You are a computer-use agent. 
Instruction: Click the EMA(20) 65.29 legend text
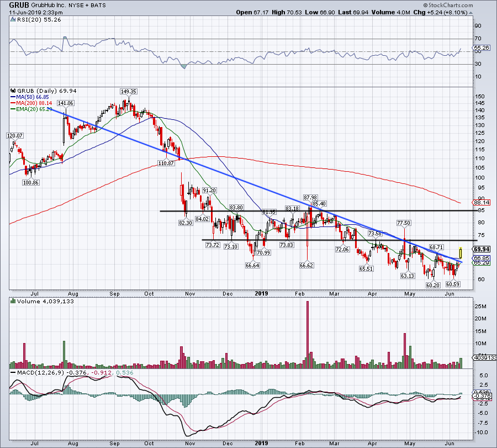click(x=34, y=109)
